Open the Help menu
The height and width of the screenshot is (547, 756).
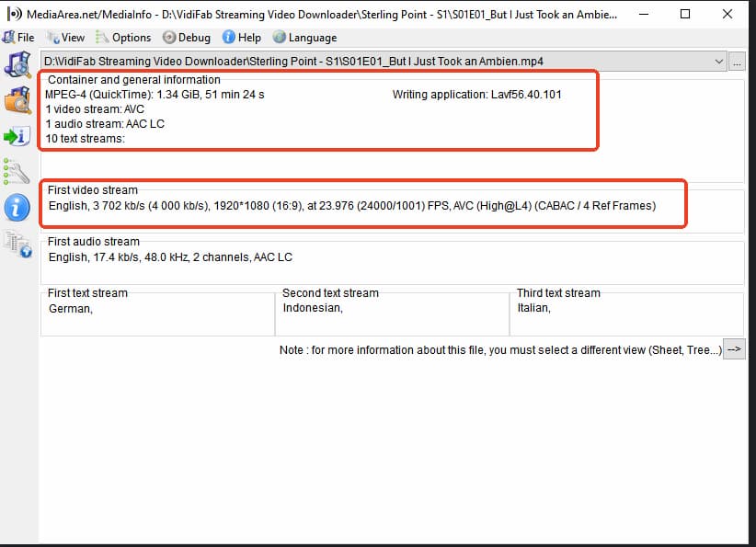click(242, 38)
